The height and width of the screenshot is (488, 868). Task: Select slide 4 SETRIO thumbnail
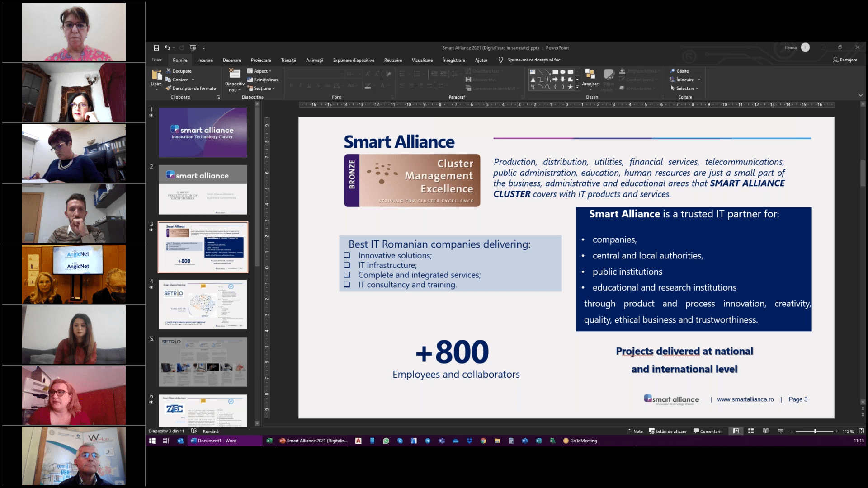pos(203,305)
